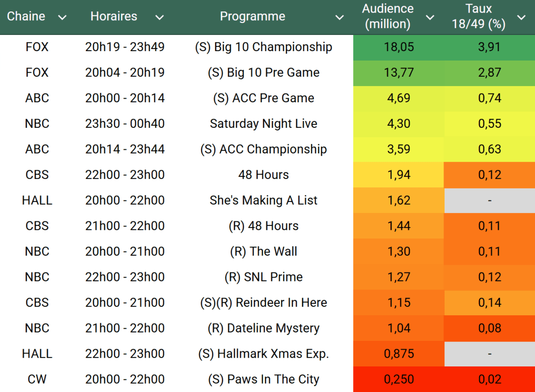Select the (R) Dateline Mystery cell
This screenshot has width=535, height=392.
click(x=263, y=328)
